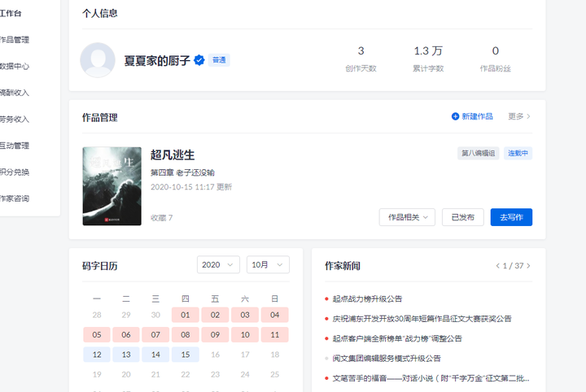The image size is (586, 392).
Task: Click the 去写作 button
Action: coord(511,217)
